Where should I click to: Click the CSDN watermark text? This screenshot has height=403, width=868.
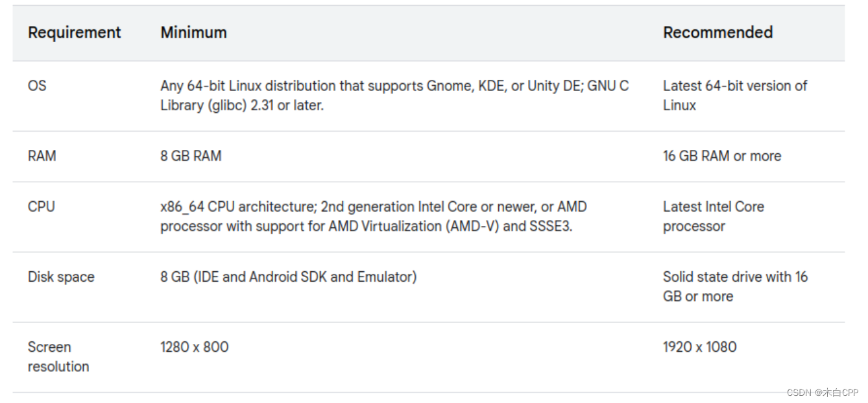[823, 393]
